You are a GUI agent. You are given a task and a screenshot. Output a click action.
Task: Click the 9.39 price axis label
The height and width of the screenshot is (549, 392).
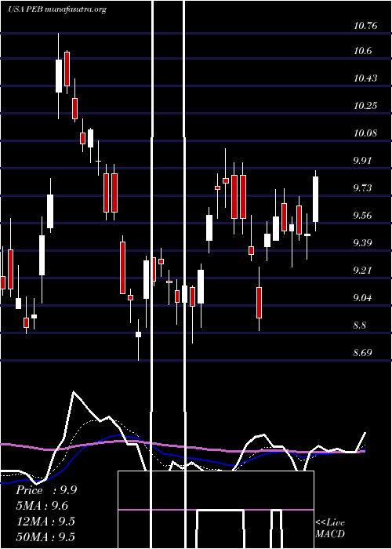[x=362, y=243]
